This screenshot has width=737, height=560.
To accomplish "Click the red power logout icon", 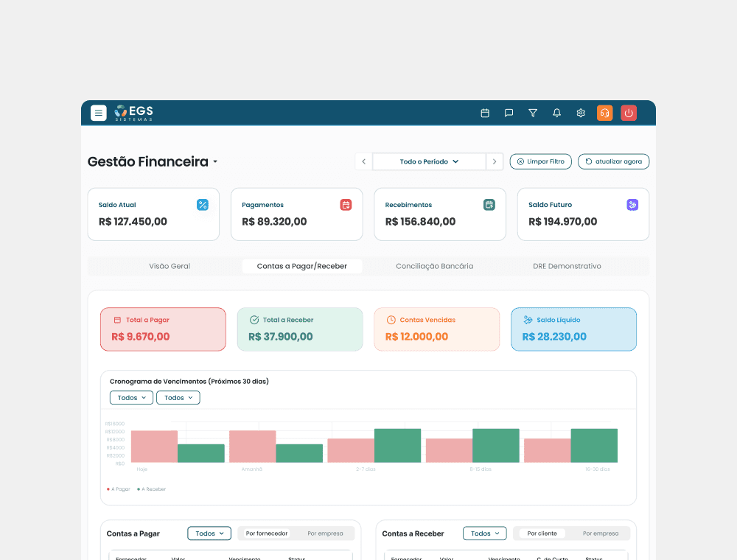I will pyautogui.click(x=629, y=113).
